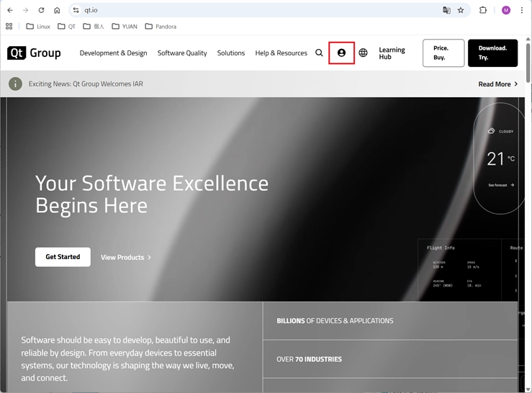Open the Software Quality menu
The image size is (532, 393).
[182, 53]
